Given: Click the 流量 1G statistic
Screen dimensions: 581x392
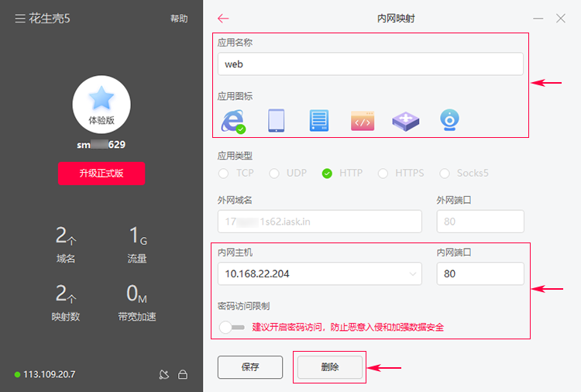Looking at the screenshot, I should (x=137, y=244).
